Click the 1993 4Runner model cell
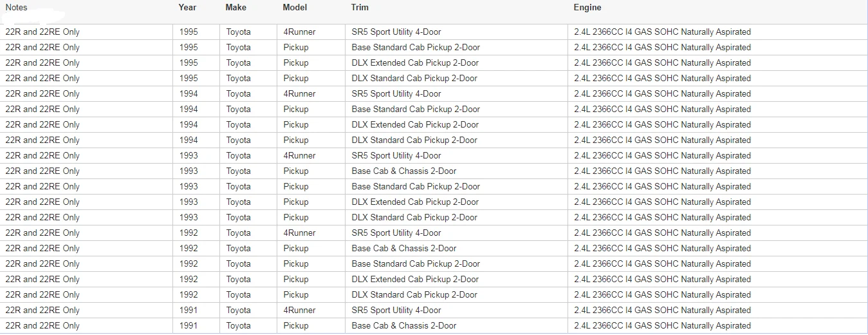The width and height of the screenshot is (868, 335). coord(299,155)
